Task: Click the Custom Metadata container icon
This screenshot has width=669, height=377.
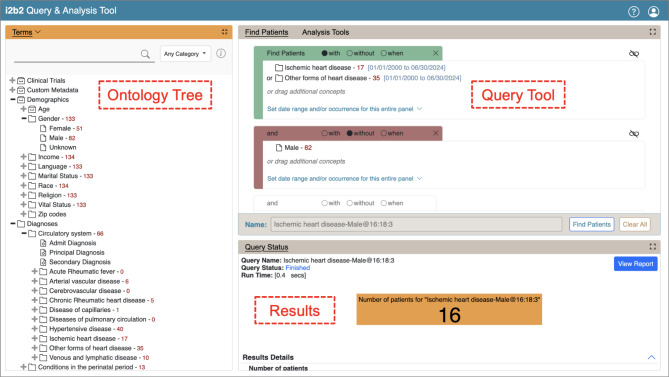Action: pyautogui.click(x=21, y=90)
